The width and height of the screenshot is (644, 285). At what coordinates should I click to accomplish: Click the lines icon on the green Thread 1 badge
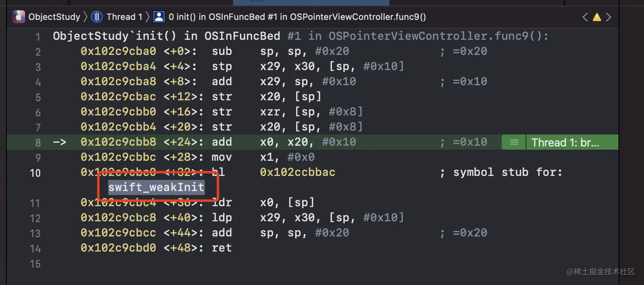coord(514,142)
